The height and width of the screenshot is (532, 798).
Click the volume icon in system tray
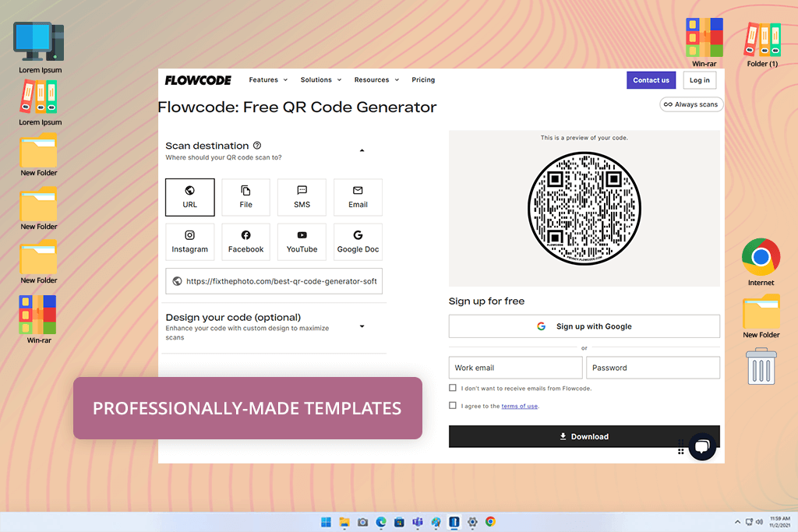click(759, 522)
